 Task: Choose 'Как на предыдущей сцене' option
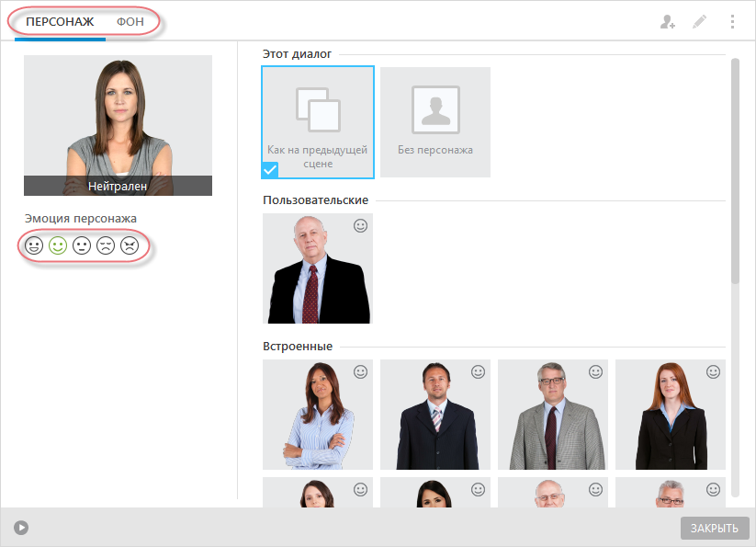pyautogui.click(x=318, y=122)
